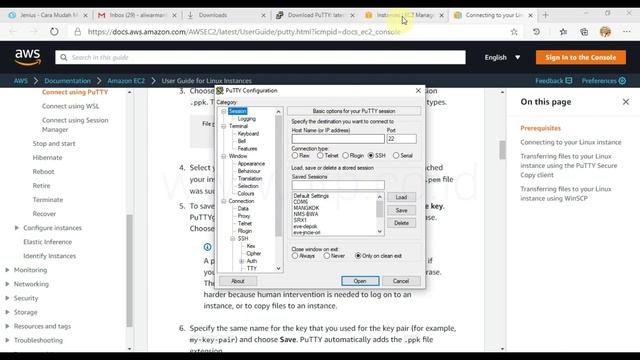Image resolution: width=640 pixels, height=360 pixels.
Task: Open collections icon in browser toolbar
Action: pos(584,32)
